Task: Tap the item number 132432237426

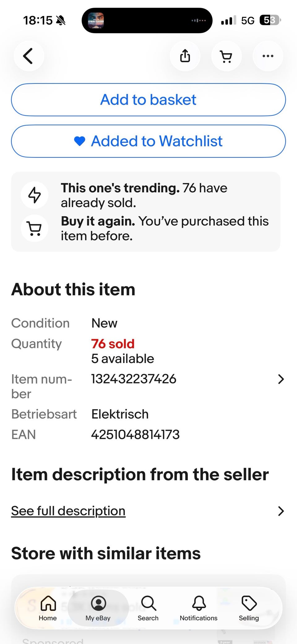Action: point(134,379)
